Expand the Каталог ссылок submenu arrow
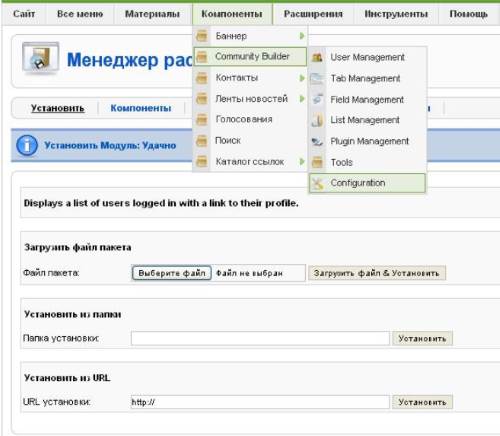 tap(302, 162)
